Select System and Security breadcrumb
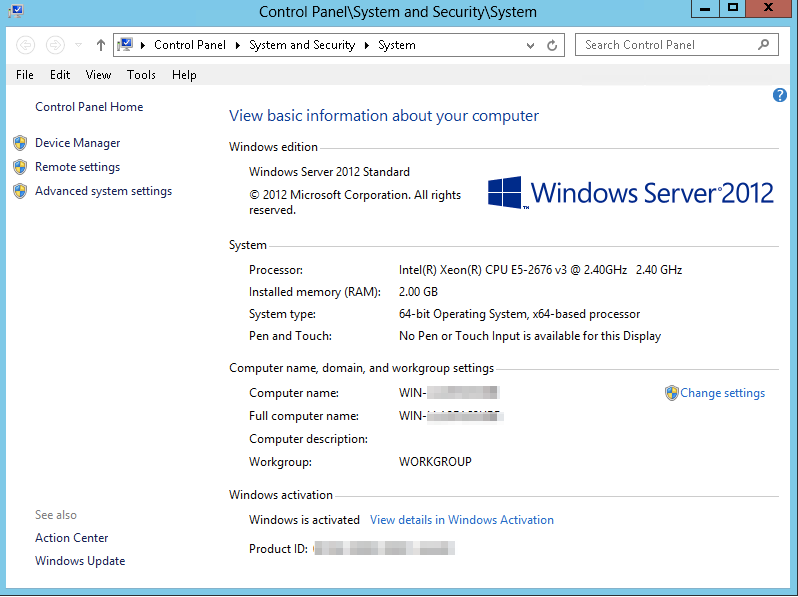 tap(302, 45)
